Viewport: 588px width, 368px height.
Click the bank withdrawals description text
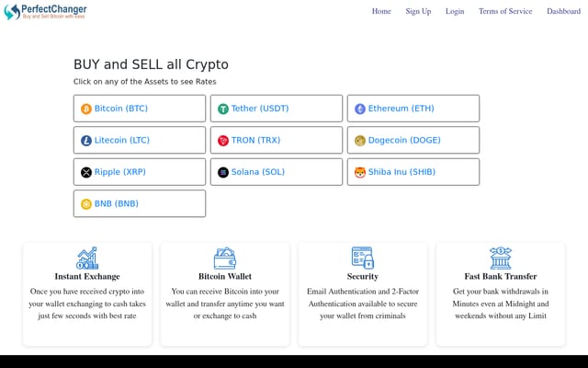pyautogui.click(x=501, y=304)
